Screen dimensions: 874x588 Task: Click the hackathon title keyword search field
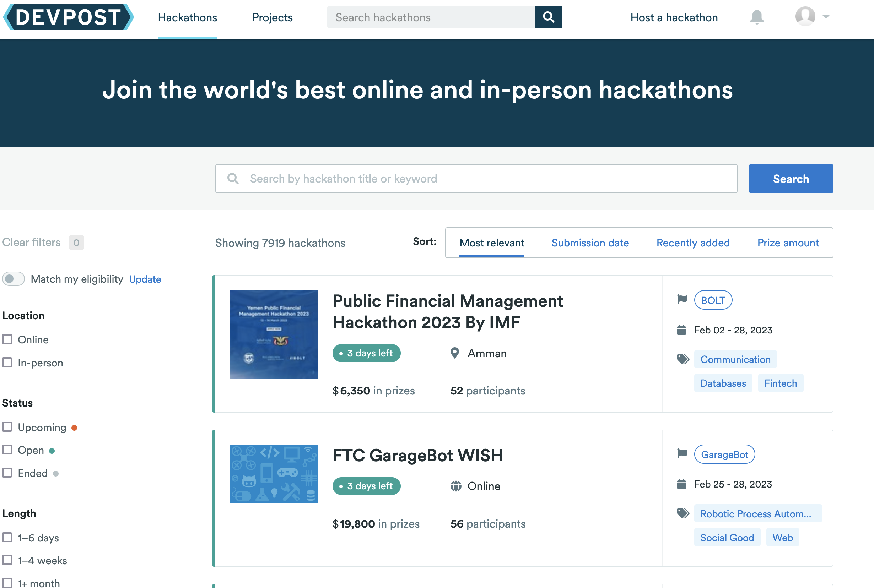point(484,179)
